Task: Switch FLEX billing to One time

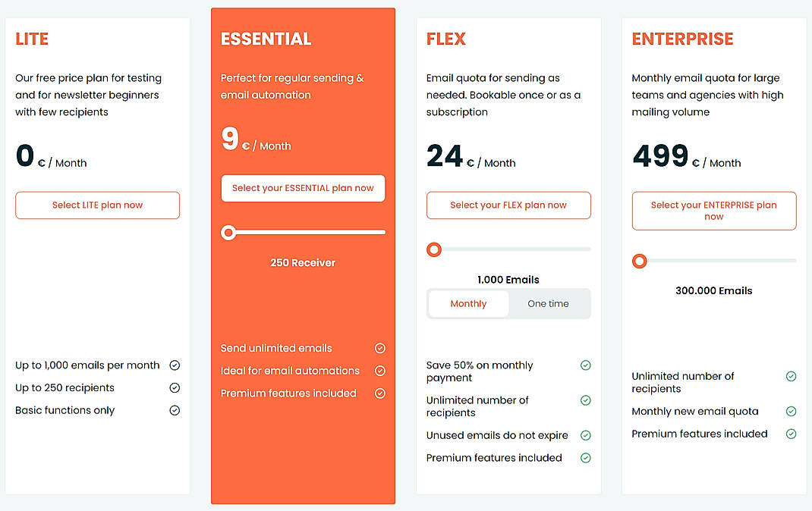Action: point(548,303)
